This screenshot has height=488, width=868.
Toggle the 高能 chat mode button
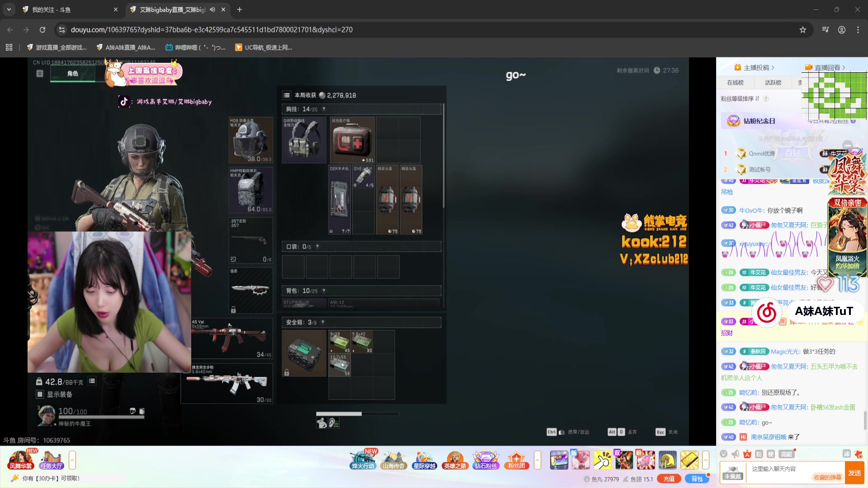pos(786,454)
